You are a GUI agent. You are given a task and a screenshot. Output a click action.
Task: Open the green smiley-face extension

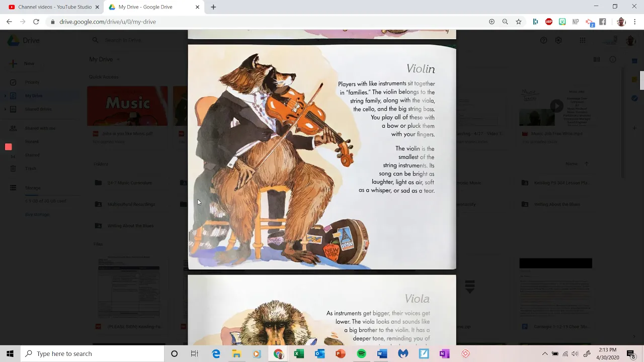pyautogui.click(x=562, y=22)
